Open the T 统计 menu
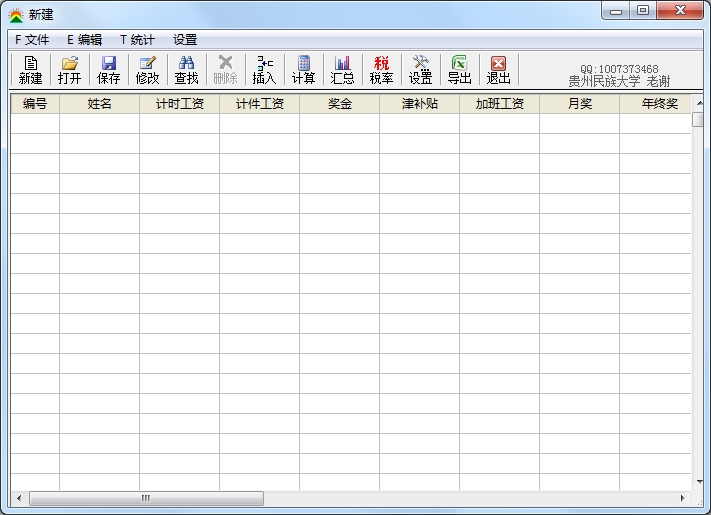The height and width of the screenshot is (515, 711). click(137, 40)
